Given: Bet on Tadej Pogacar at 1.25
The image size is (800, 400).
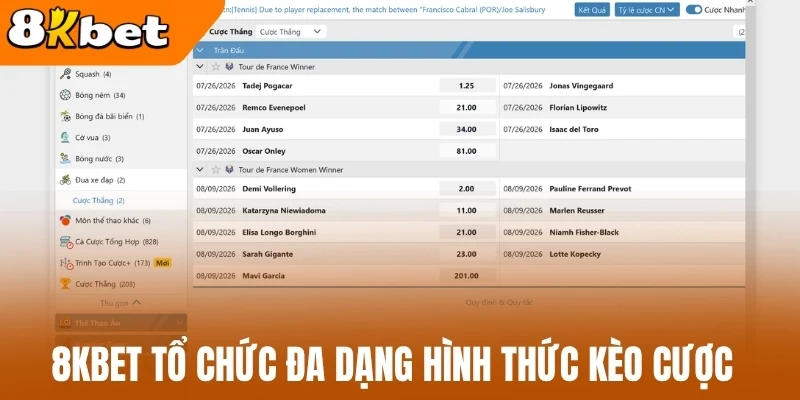Looking at the screenshot, I should 467,86.
